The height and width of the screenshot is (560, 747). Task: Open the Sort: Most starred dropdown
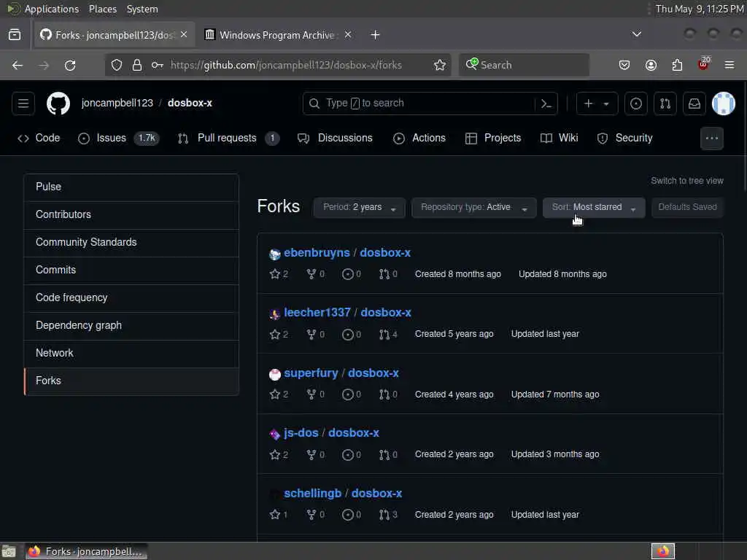click(x=594, y=208)
